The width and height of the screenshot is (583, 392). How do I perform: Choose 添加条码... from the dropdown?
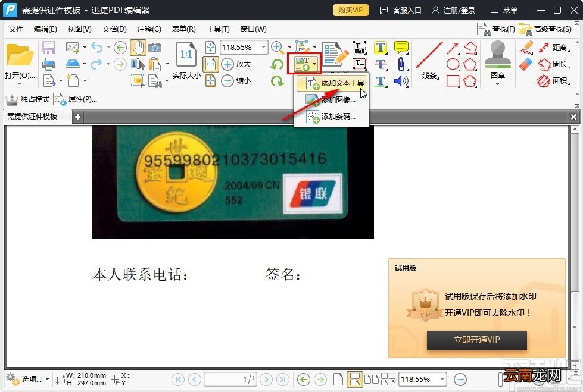tap(332, 117)
